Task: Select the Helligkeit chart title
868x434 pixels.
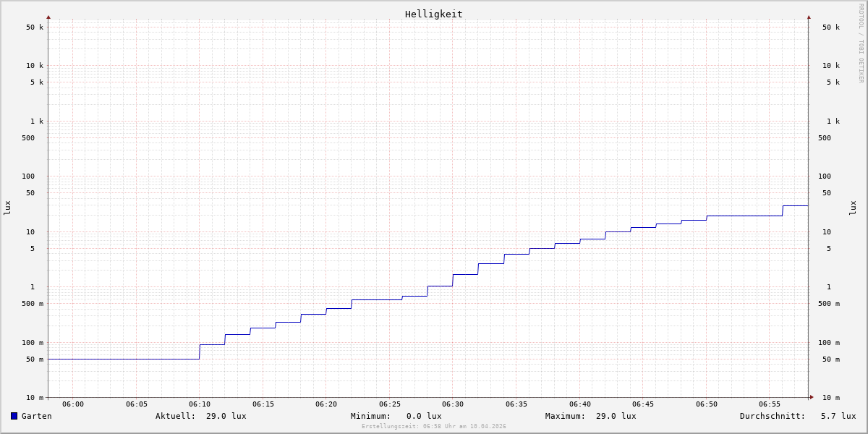Action: pyautogui.click(x=433, y=14)
